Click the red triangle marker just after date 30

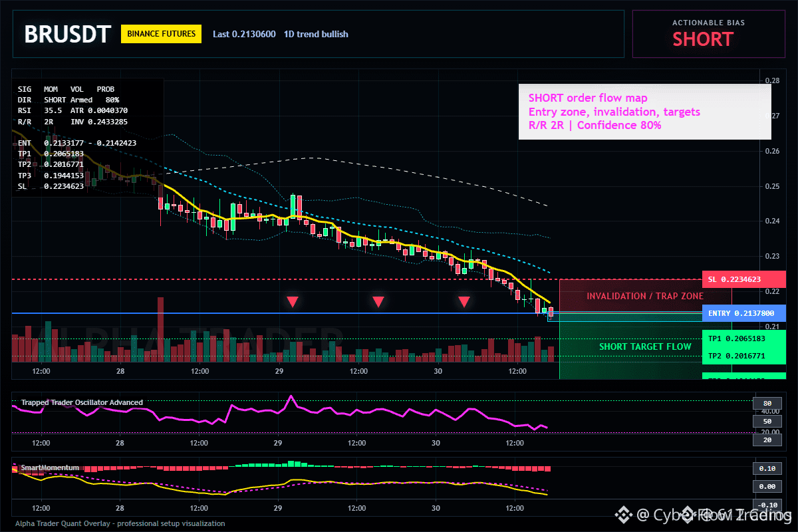(464, 302)
